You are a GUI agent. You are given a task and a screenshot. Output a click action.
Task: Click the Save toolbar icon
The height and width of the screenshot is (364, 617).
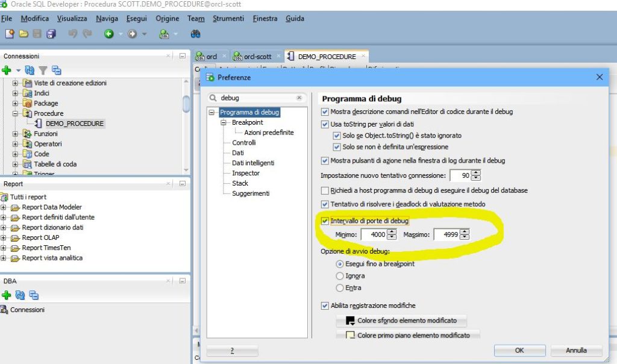tap(37, 34)
